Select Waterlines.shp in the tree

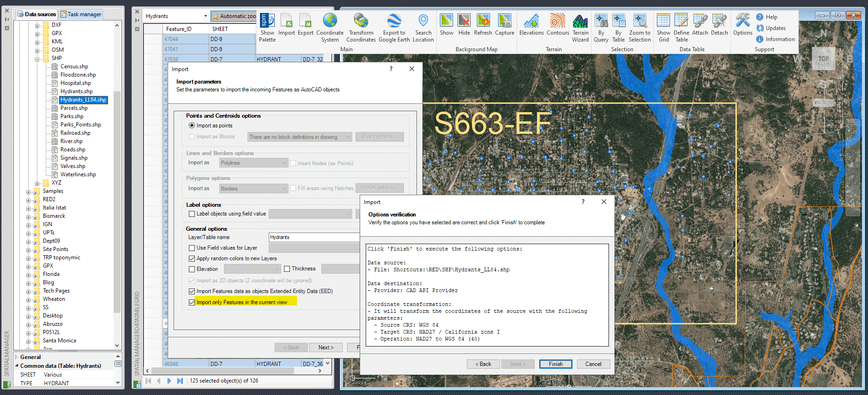(78, 174)
